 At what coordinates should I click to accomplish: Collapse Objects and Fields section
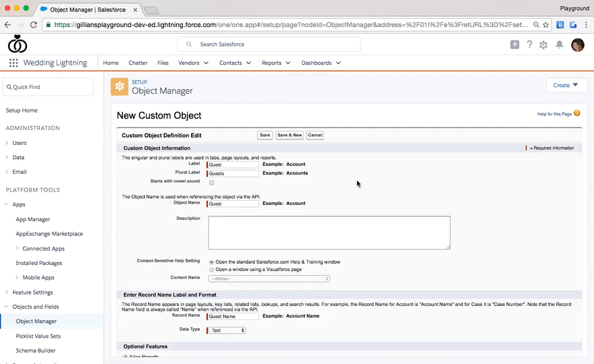[7, 307]
